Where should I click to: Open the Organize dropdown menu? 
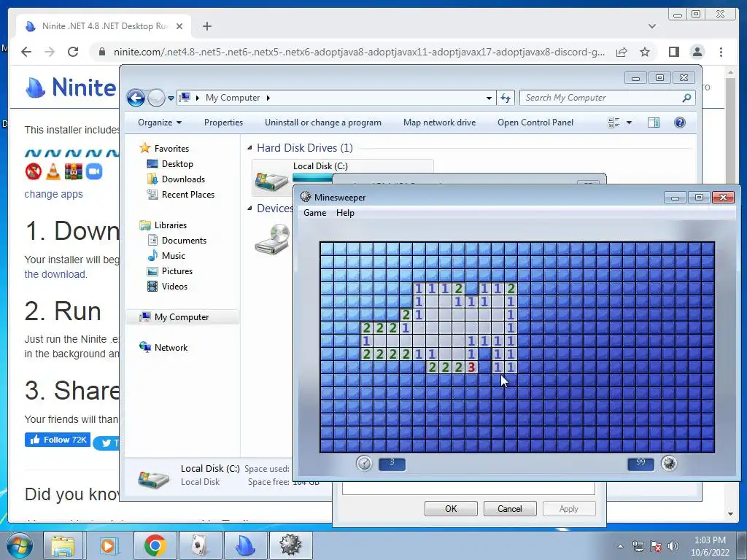click(x=160, y=122)
